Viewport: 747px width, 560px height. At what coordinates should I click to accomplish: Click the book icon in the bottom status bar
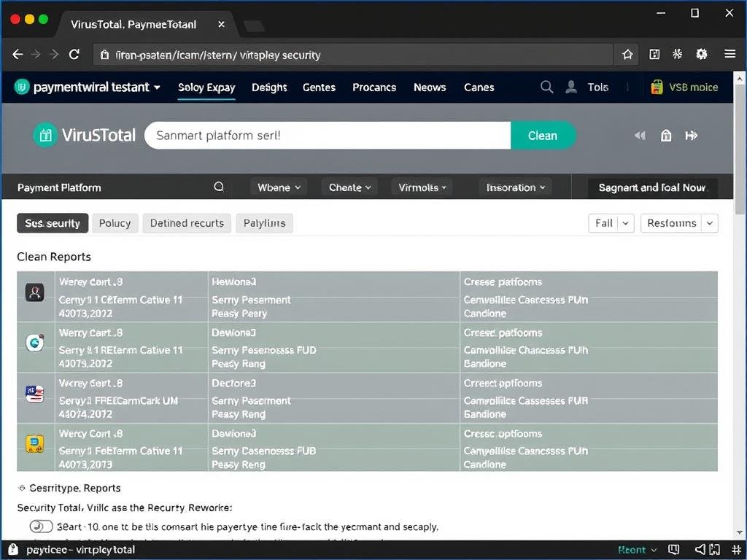[x=673, y=550]
